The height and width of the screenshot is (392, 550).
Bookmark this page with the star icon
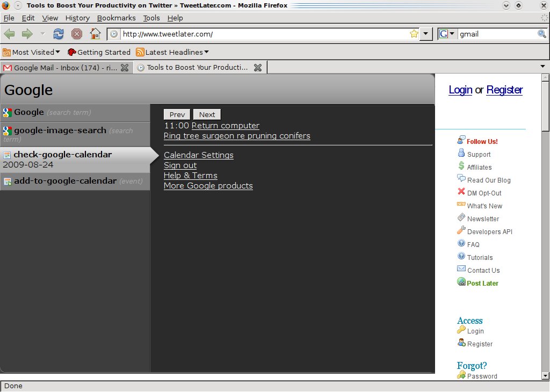pos(414,34)
